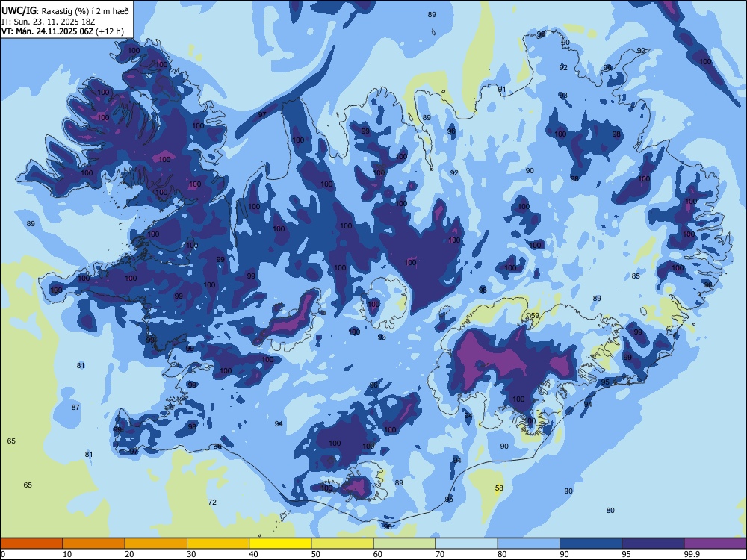Click the legend tick label '10'
This screenshot has height=560, width=747.
tap(67, 554)
